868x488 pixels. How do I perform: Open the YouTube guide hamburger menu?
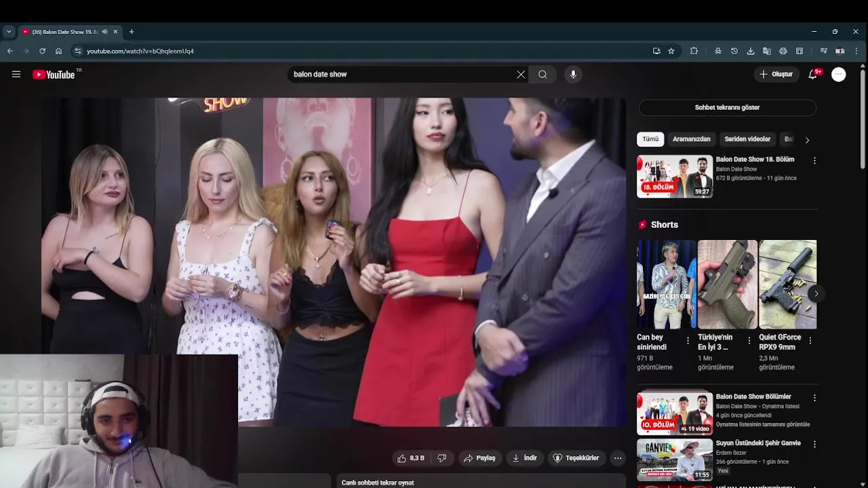[16, 75]
